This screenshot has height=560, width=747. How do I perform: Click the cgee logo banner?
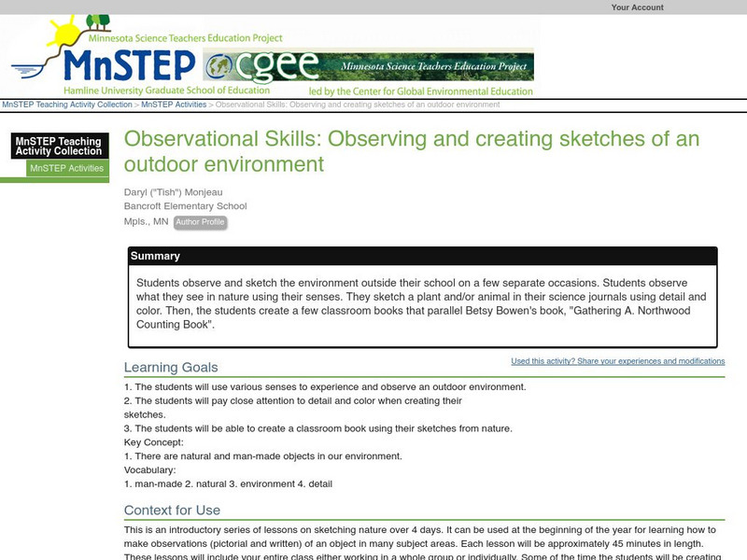[368, 66]
